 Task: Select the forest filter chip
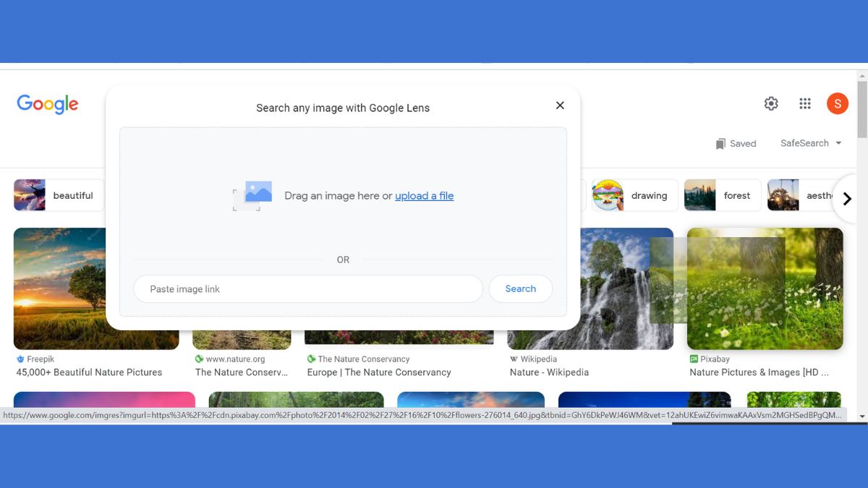[722, 195]
